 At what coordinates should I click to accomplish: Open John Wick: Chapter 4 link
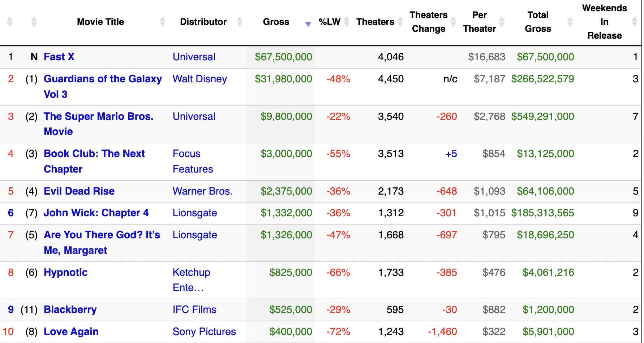(96, 213)
